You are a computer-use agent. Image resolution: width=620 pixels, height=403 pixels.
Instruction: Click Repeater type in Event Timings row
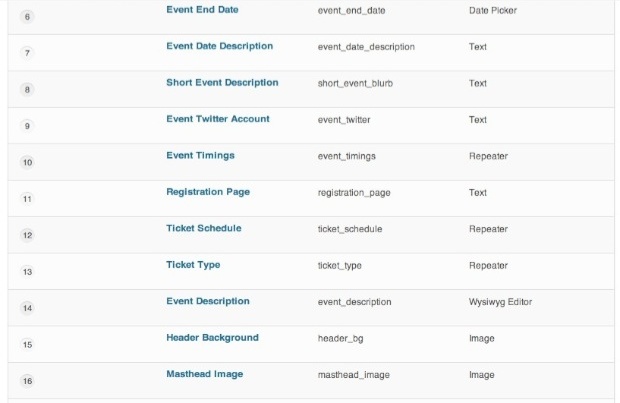[488, 156]
